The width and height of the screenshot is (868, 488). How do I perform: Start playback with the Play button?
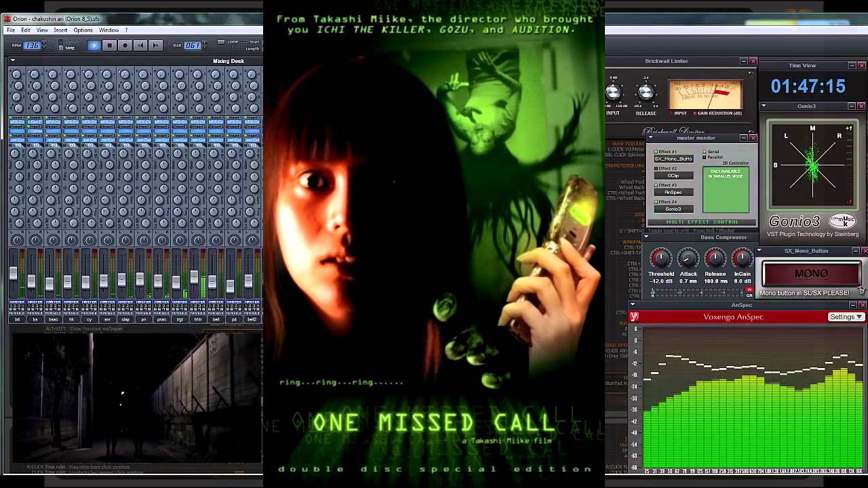pyautogui.click(x=94, y=45)
